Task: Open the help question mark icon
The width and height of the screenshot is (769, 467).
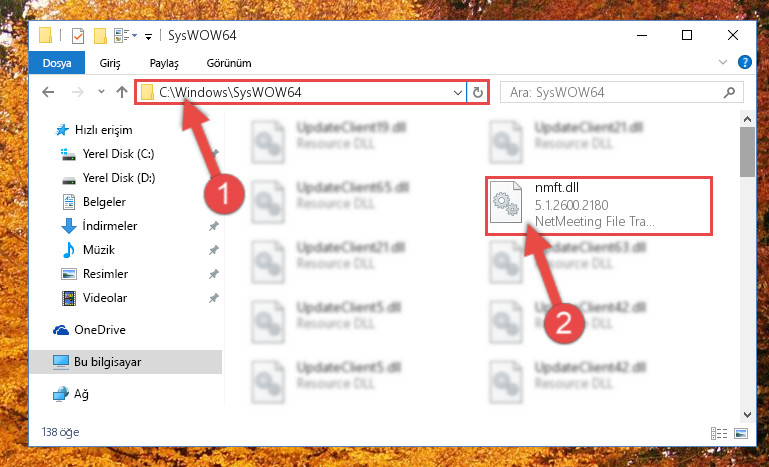Action: (744, 62)
